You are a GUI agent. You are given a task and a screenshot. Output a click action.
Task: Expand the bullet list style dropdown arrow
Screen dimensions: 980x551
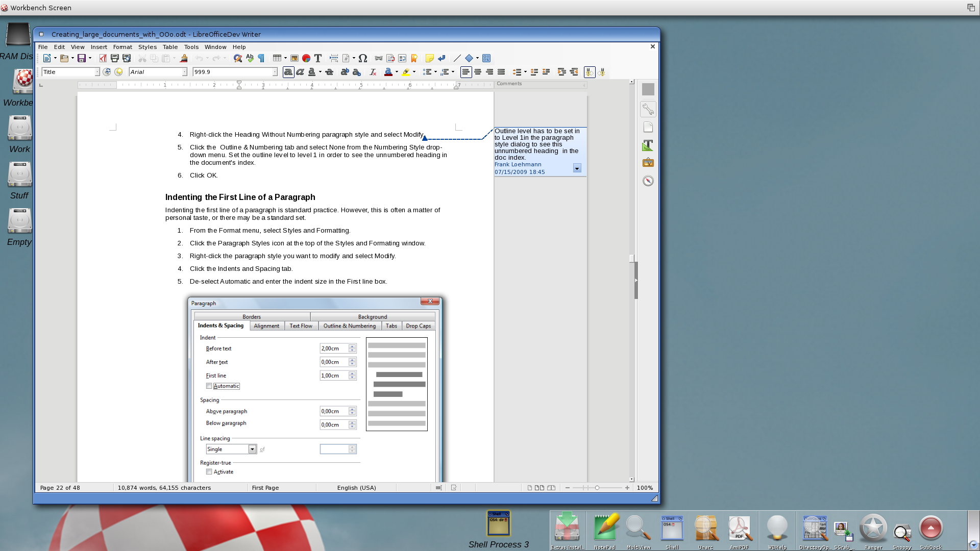435,72
